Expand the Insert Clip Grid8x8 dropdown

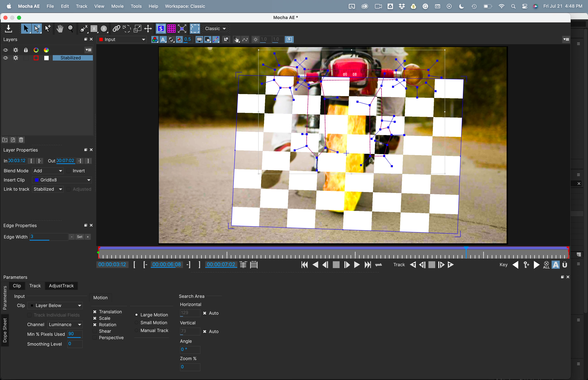coord(62,180)
